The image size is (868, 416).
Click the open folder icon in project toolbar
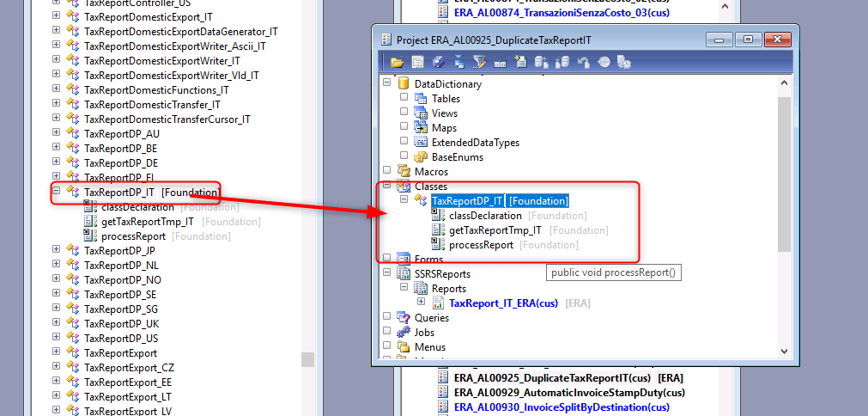pyautogui.click(x=397, y=62)
